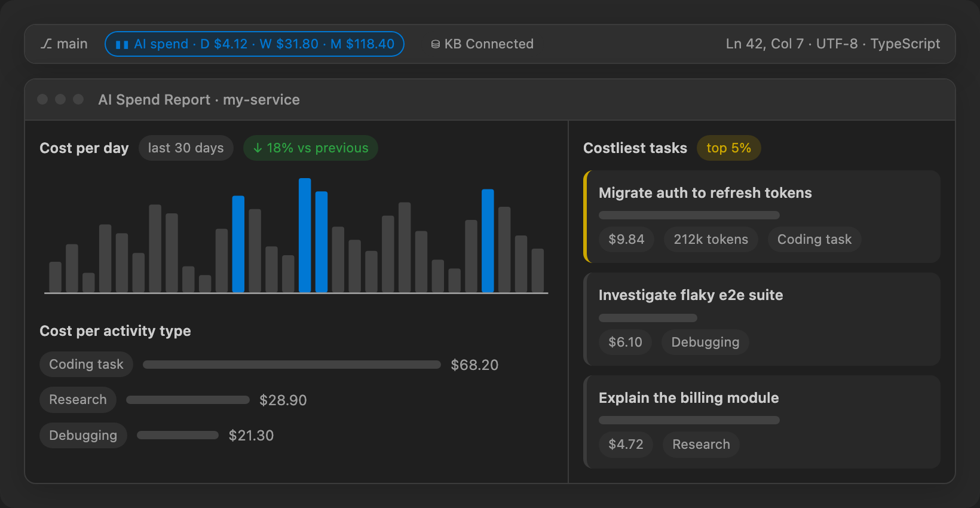Click the $28.90 activity cost value
980x508 pixels.
(283, 400)
